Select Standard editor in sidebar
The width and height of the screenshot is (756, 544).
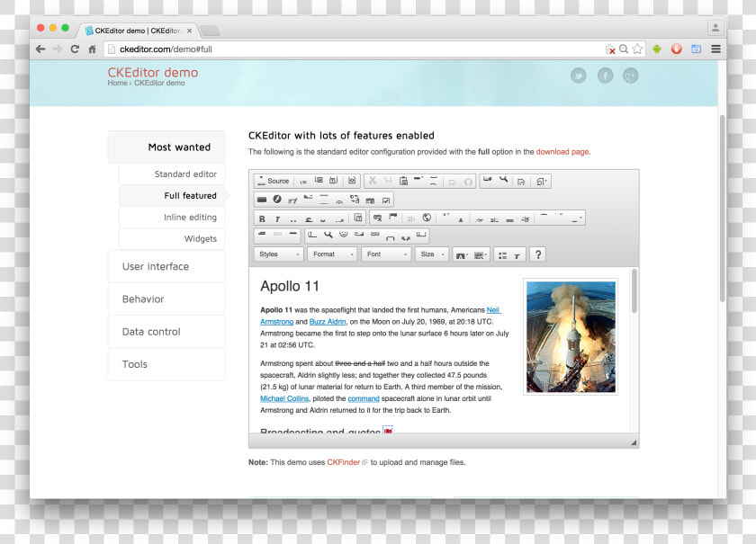pos(172,174)
